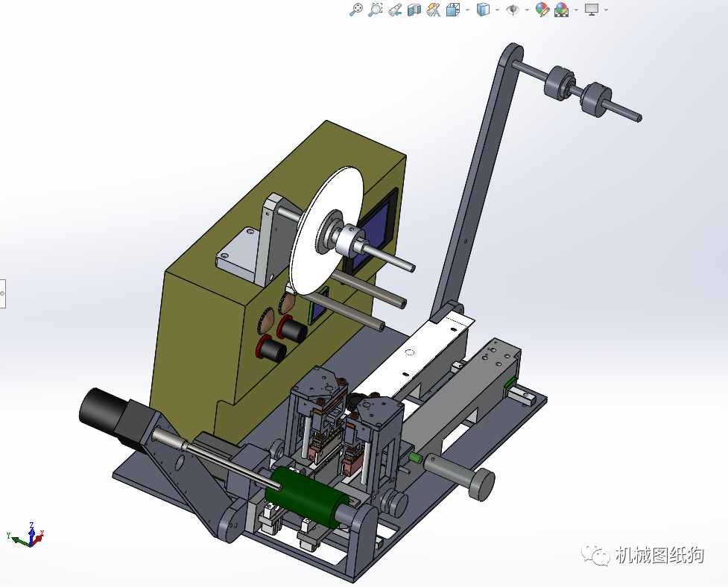The width and height of the screenshot is (728, 587).
Task: Expand the collapsed left panel handle
Action: (3, 293)
